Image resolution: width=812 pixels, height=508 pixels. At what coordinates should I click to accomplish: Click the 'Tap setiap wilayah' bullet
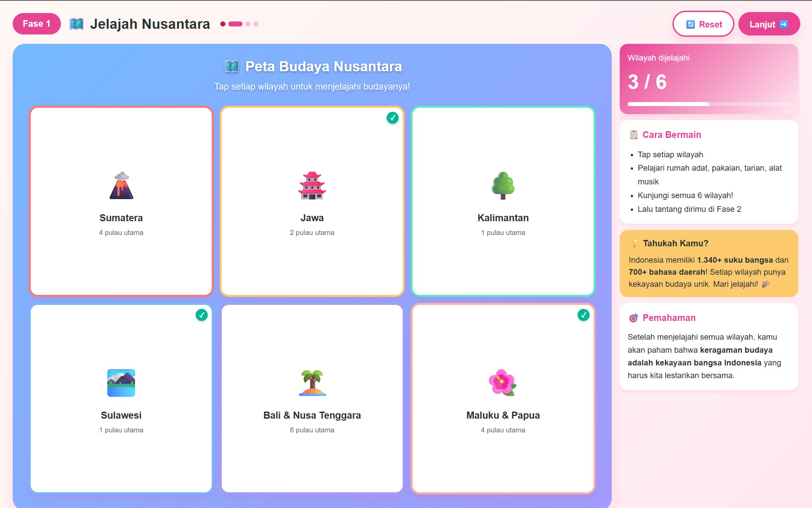coord(670,155)
